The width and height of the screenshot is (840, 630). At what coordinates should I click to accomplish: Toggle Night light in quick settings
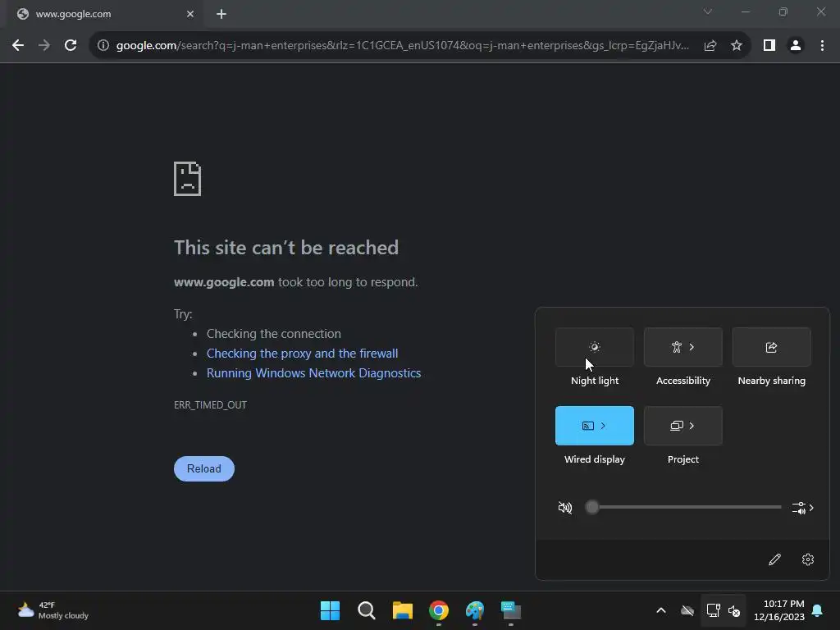click(x=595, y=347)
